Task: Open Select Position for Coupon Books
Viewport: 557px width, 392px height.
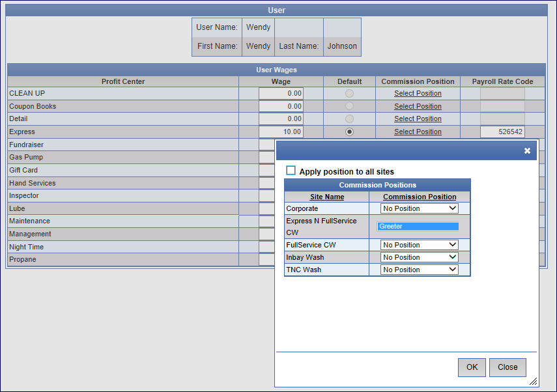Action: 418,106
